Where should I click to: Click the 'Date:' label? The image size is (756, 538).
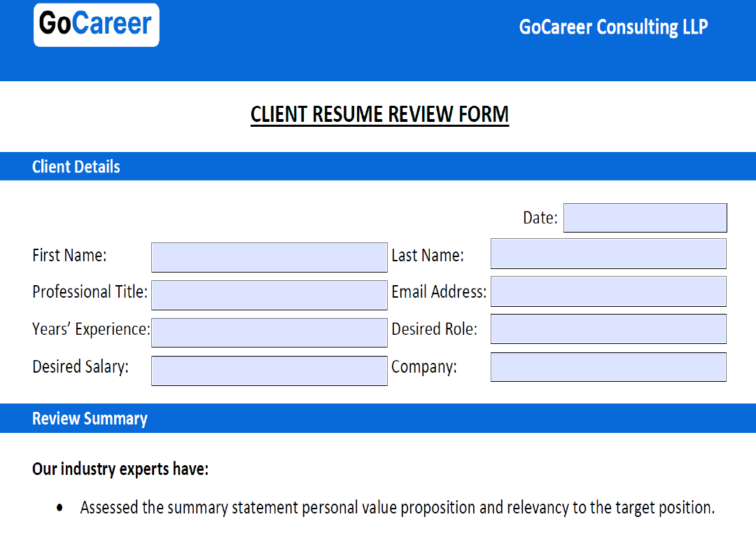coord(540,218)
